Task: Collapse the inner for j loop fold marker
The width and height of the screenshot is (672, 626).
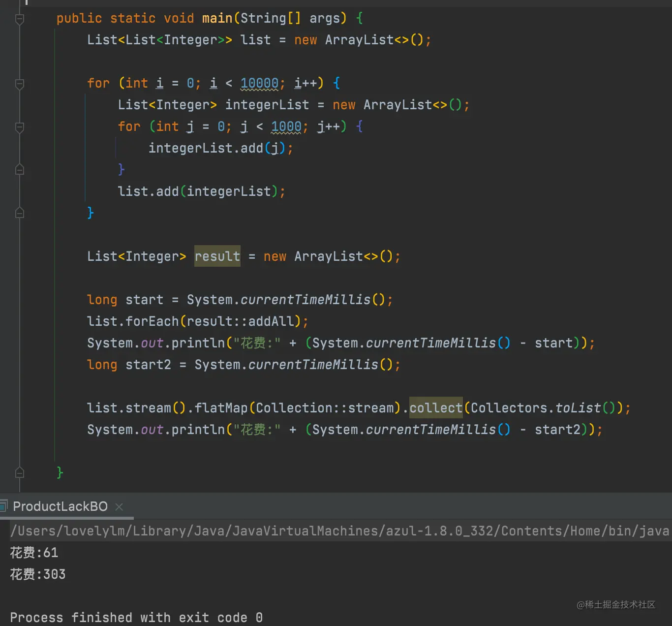Action: click(x=20, y=127)
